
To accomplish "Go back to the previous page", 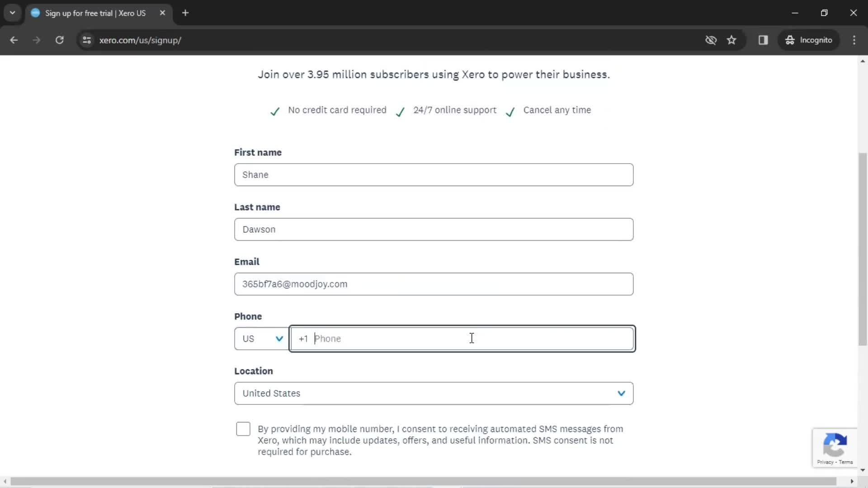I will (14, 40).
